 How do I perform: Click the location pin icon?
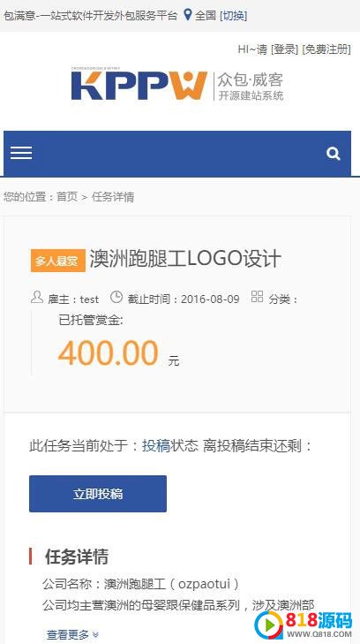[187, 15]
